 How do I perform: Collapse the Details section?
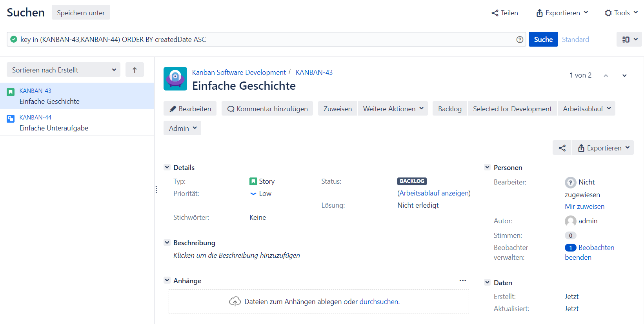[x=167, y=167]
